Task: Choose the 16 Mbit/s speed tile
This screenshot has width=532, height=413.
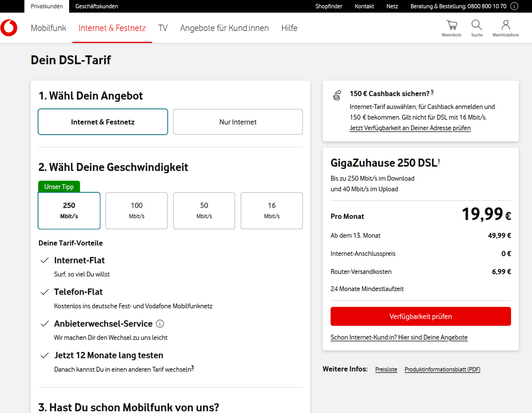Action: click(272, 210)
